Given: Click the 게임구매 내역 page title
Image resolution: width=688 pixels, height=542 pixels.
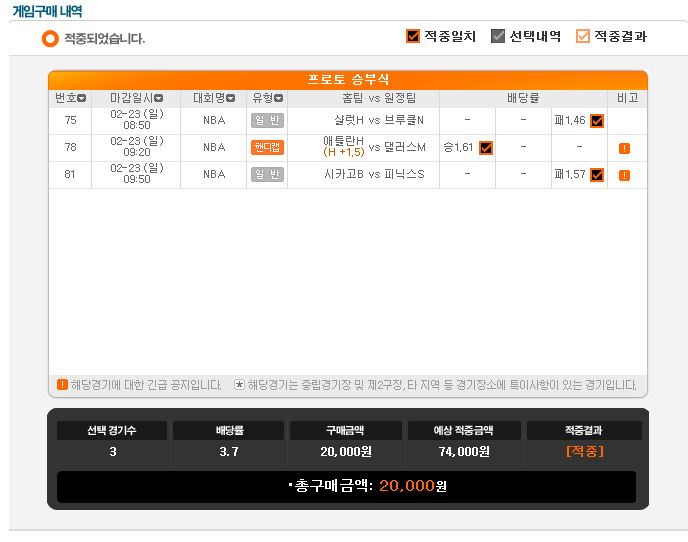Looking at the screenshot, I should (47, 11).
